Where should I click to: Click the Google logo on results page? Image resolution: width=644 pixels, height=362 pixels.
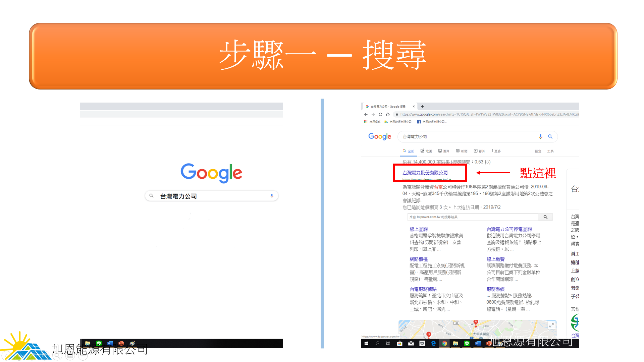pos(380,136)
